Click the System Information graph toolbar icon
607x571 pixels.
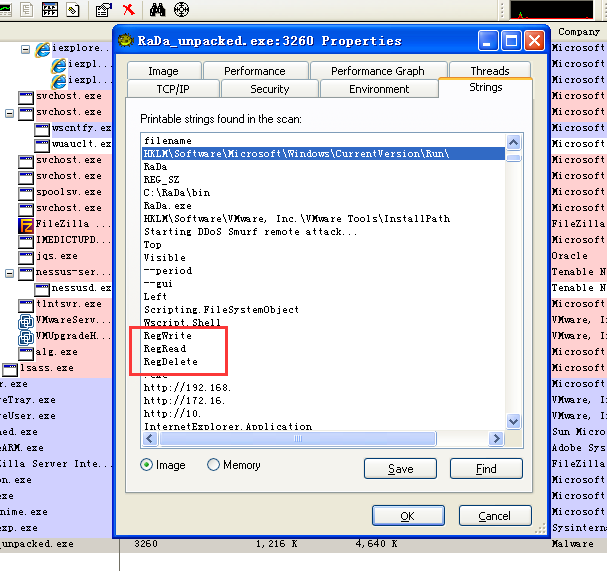coord(5,10)
